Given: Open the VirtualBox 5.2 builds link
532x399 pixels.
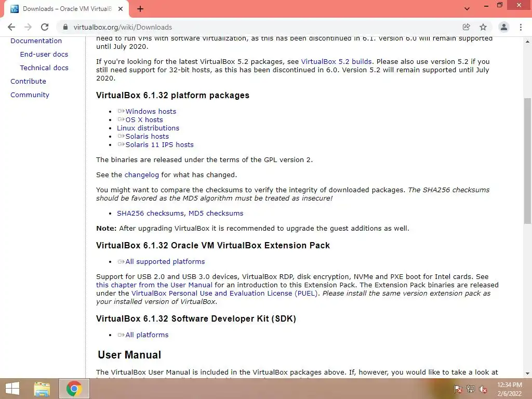Looking at the screenshot, I should coord(336,62).
